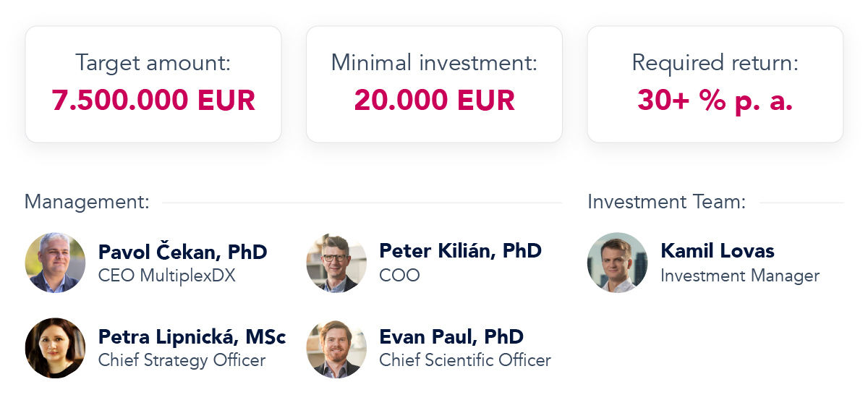The height and width of the screenshot is (408, 868).
Task: Click the Management section heading
Action: pyautogui.click(x=87, y=202)
